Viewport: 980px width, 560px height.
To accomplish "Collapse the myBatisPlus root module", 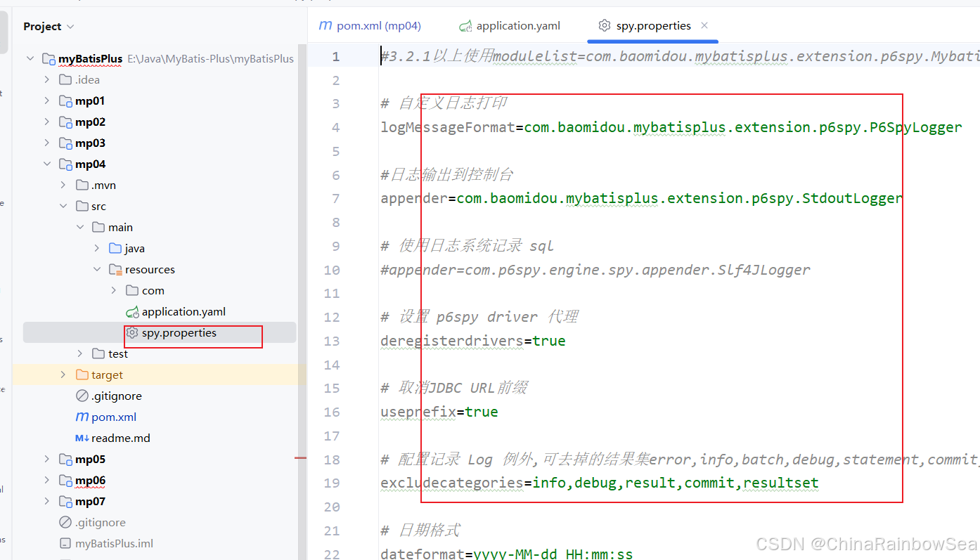I will point(30,59).
